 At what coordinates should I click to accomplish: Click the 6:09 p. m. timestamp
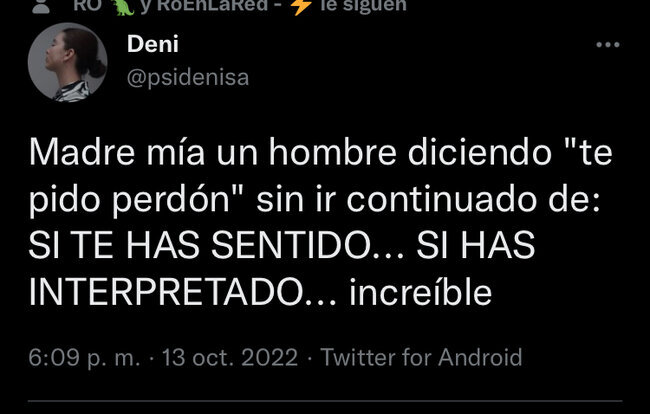pyautogui.click(x=85, y=357)
